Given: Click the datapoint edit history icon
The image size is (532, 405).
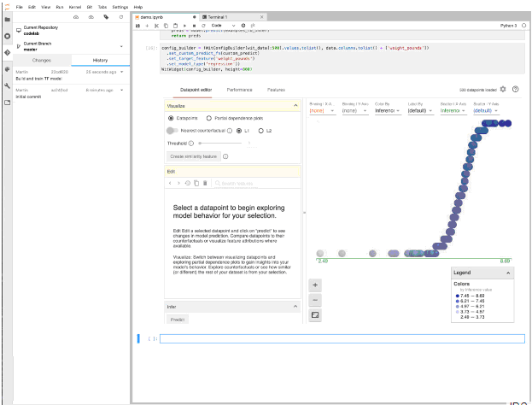Looking at the screenshot, I should (x=188, y=184).
